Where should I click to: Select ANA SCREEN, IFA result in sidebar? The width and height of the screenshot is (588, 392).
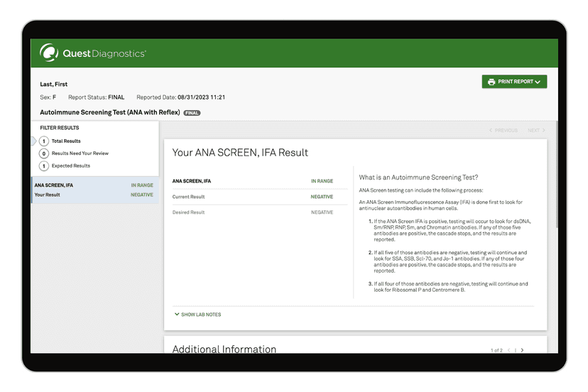[x=54, y=185]
